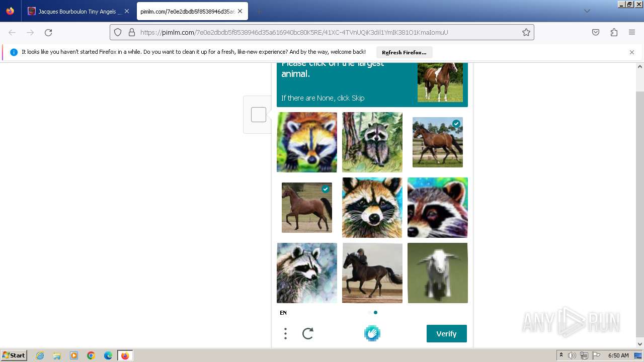Viewport: 644px width, 362px height.
Task: Open the Pocket save icon
Action: pyautogui.click(x=596, y=32)
